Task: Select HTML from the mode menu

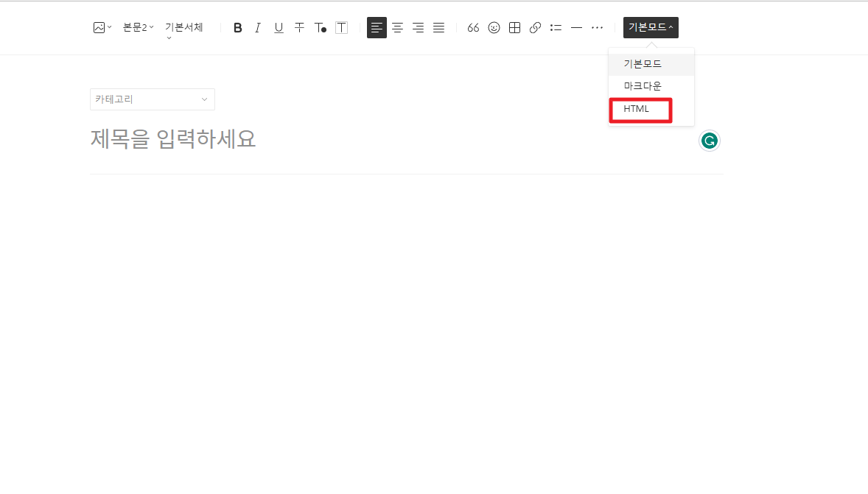Action: click(x=638, y=108)
